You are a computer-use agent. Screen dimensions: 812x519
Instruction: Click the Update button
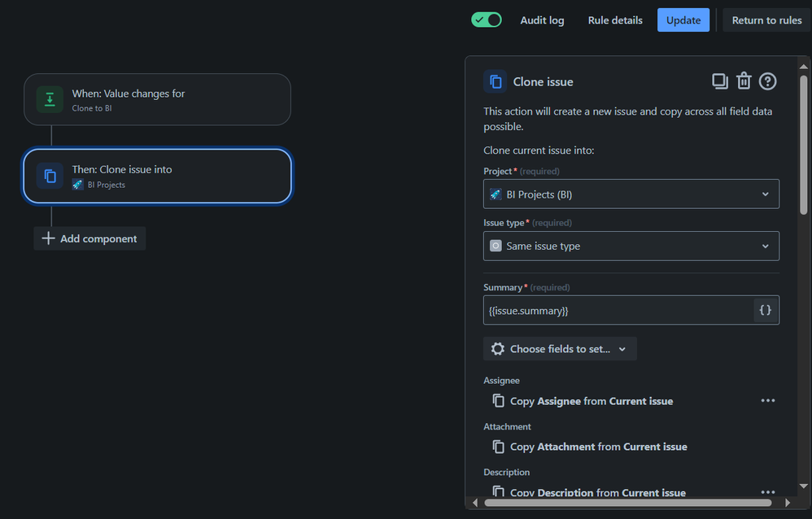[x=683, y=20]
